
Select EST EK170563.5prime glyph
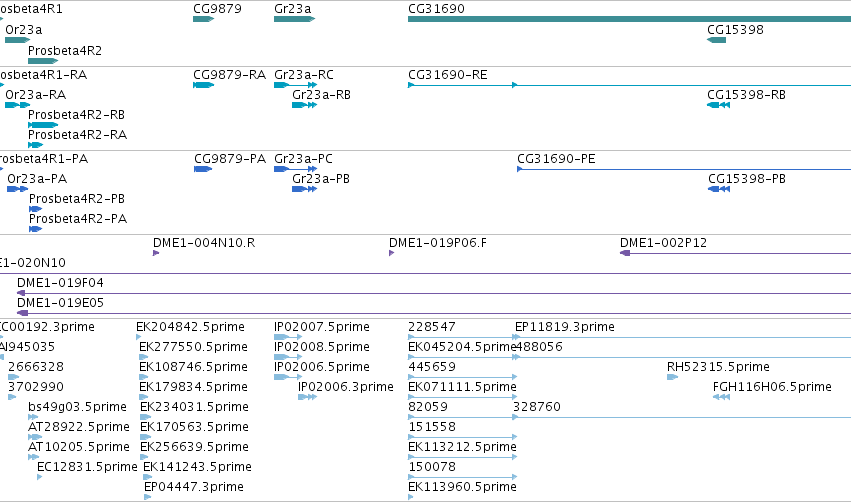[x=145, y=437]
